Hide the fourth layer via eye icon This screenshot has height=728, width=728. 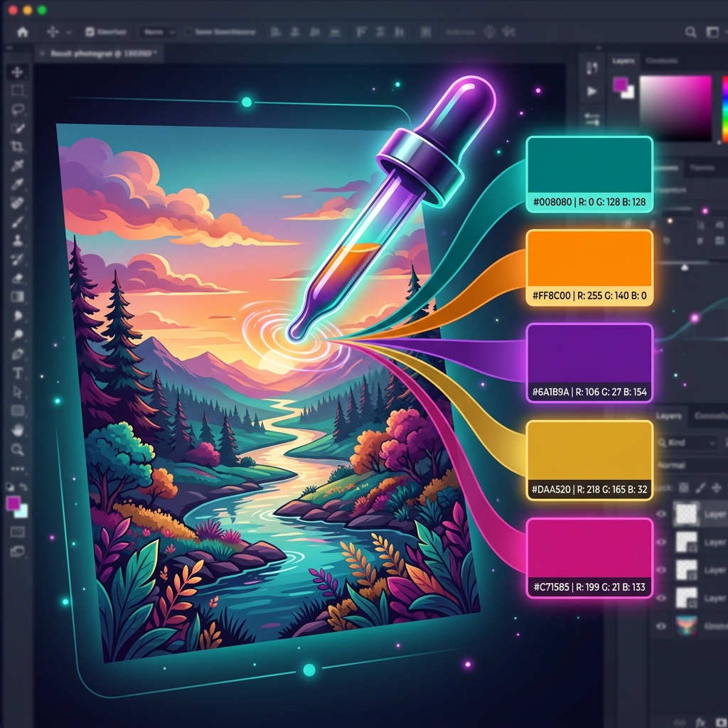(661, 598)
